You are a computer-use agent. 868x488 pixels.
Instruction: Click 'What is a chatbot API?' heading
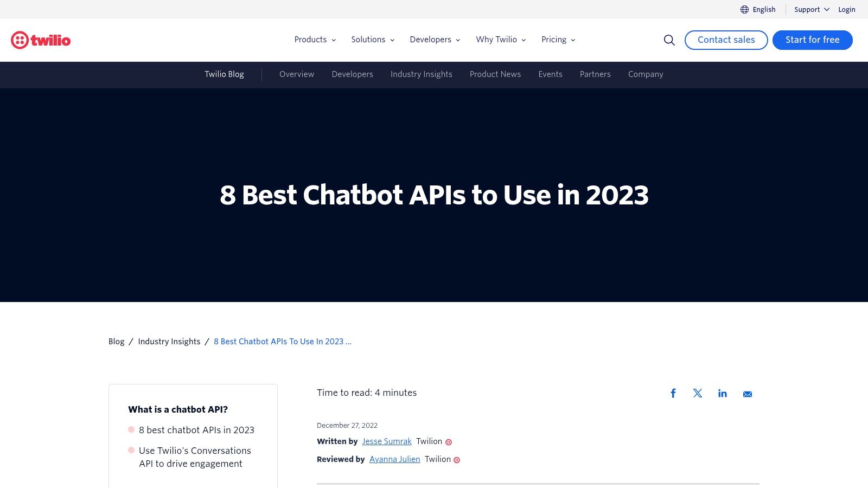(x=178, y=409)
